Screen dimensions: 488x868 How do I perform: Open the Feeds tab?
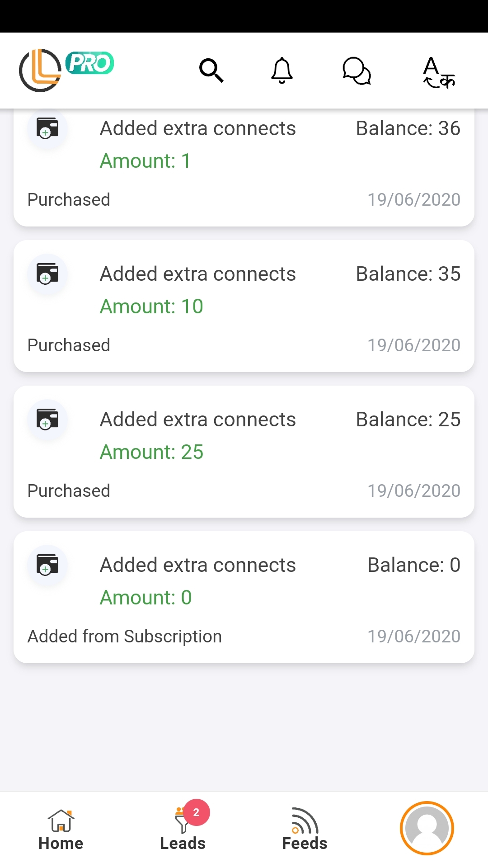(305, 830)
